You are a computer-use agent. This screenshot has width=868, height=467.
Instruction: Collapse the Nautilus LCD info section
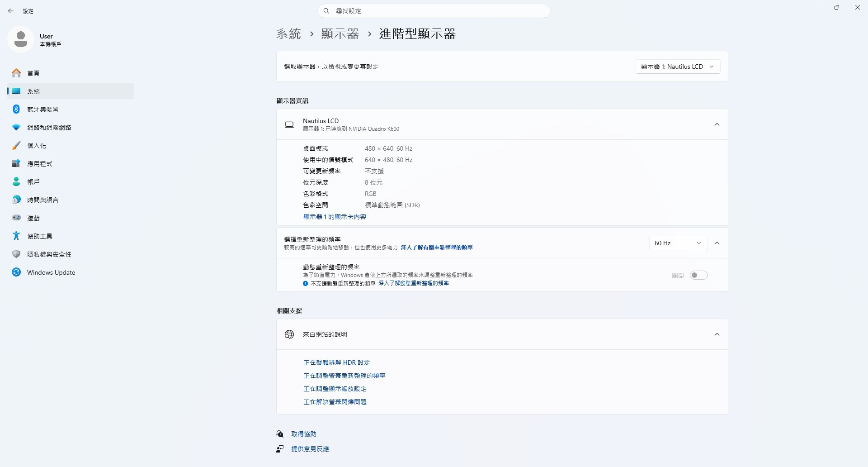click(x=717, y=124)
